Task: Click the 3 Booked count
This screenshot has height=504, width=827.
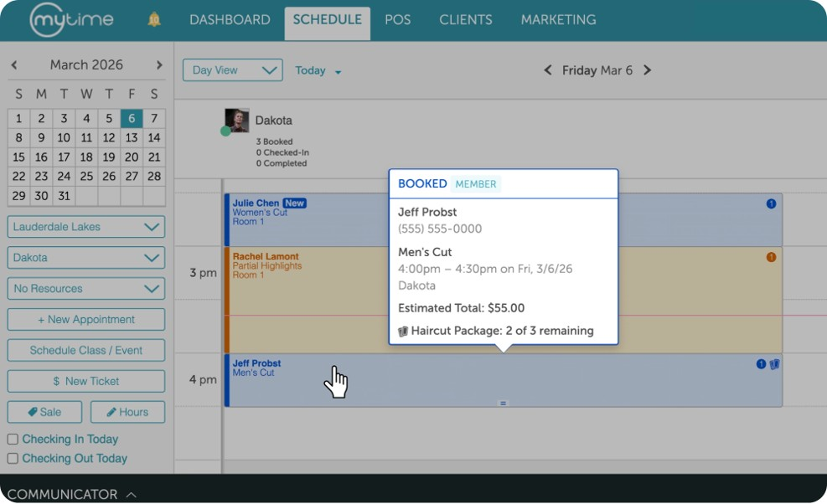Action: (274, 141)
